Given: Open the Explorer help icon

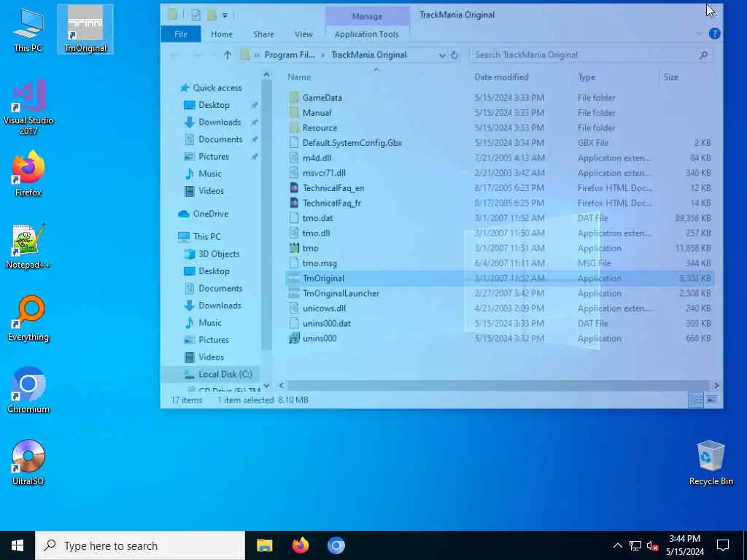Looking at the screenshot, I should (x=714, y=34).
